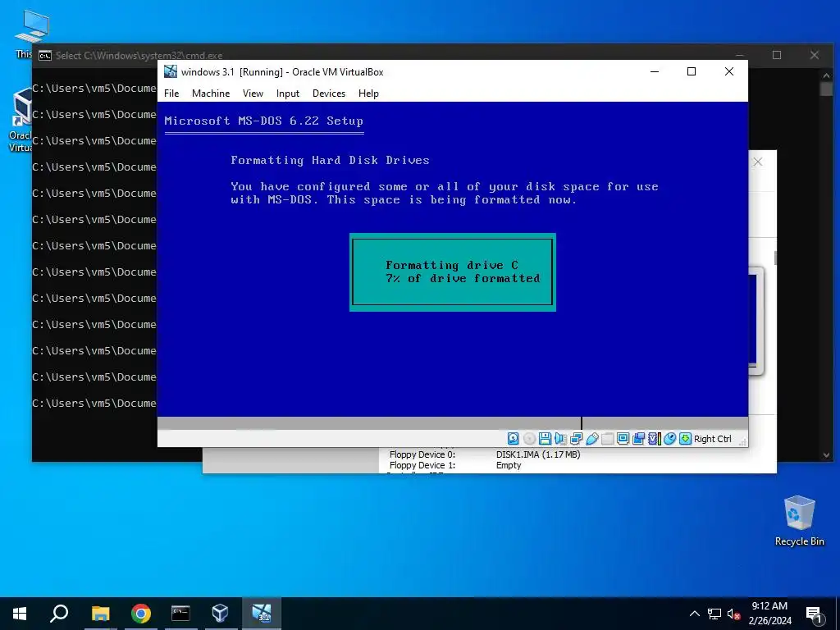Screen dimensions: 840x630
Task: Click the network tray icon
Action: coord(714,614)
